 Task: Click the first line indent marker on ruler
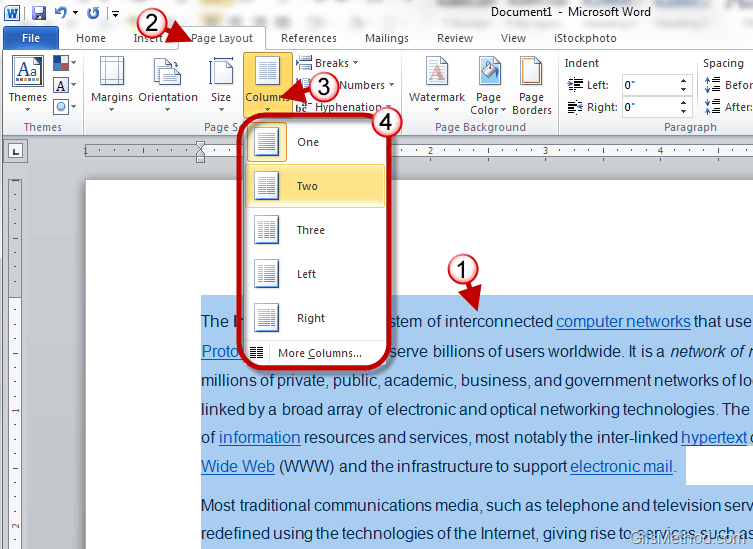coord(201,146)
